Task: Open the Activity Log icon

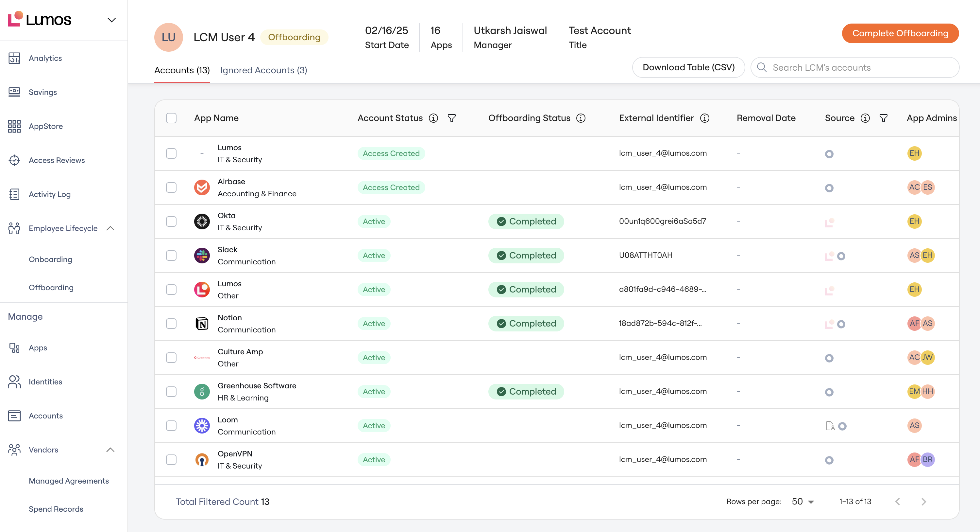Action: click(x=14, y=194)
